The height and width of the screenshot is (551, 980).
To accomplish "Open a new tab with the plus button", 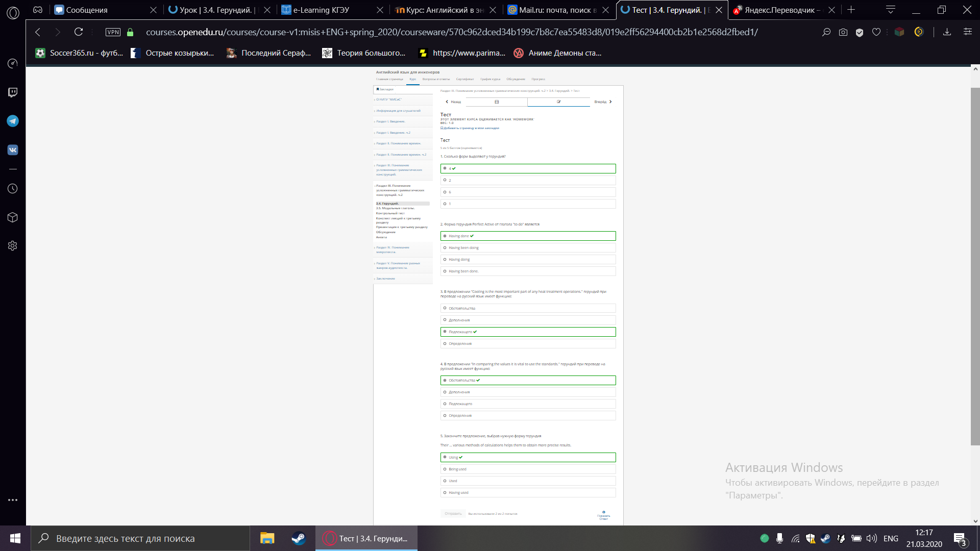I will coord(851,10).
